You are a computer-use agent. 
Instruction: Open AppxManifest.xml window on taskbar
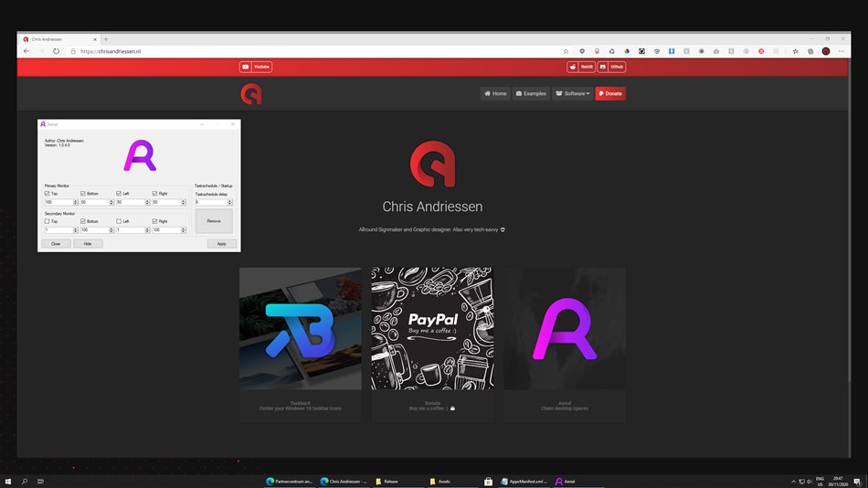pyautogui.click(x=524, y=482)
